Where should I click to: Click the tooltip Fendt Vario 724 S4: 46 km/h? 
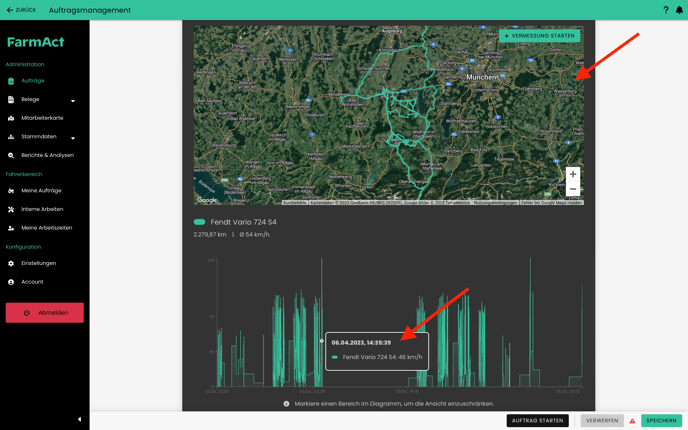pyautogui.click(x=383, y=357)
